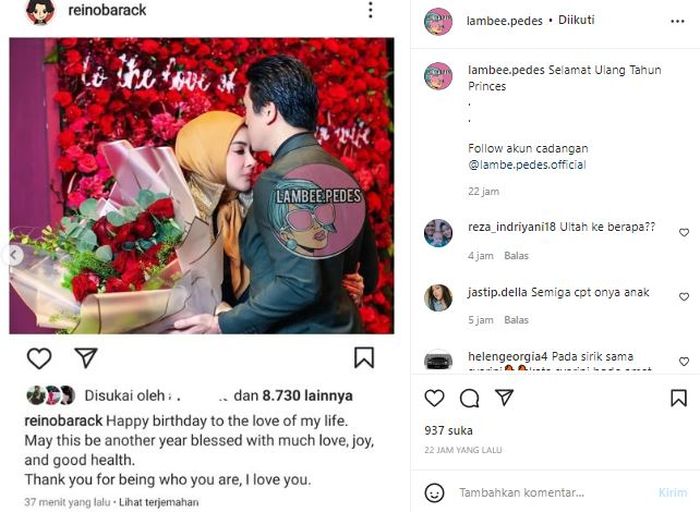This screenshot has width=700, height=512.
Task: Save the lambee.pedes post with bookmark icon
Action: tap(679, 398)
